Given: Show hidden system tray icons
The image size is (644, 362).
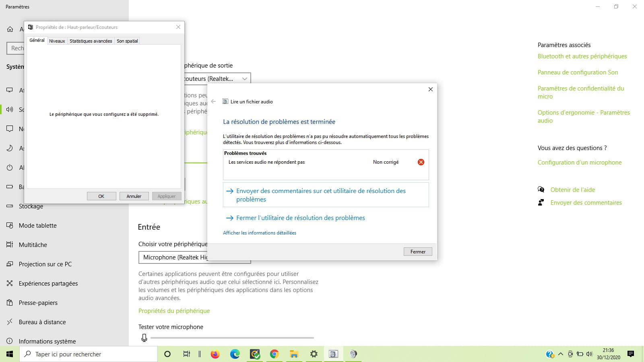Looking at the screenshot, I should 560,354.
